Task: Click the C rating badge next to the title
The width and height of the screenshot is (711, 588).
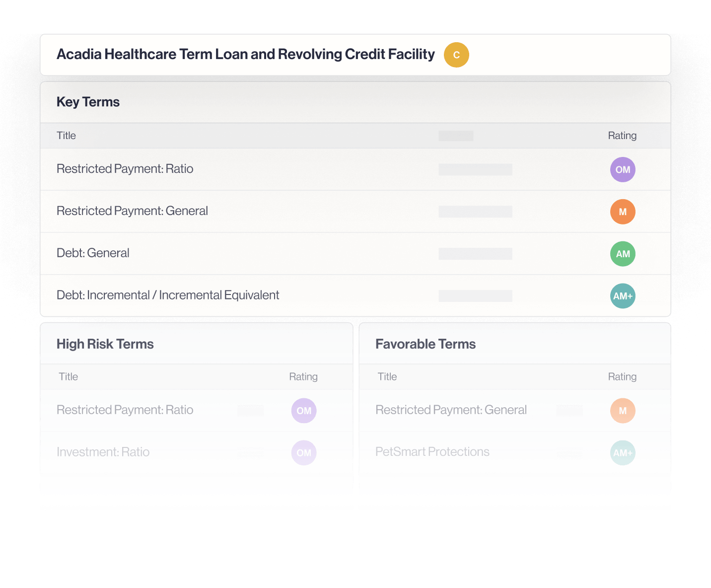Action: 456,55
